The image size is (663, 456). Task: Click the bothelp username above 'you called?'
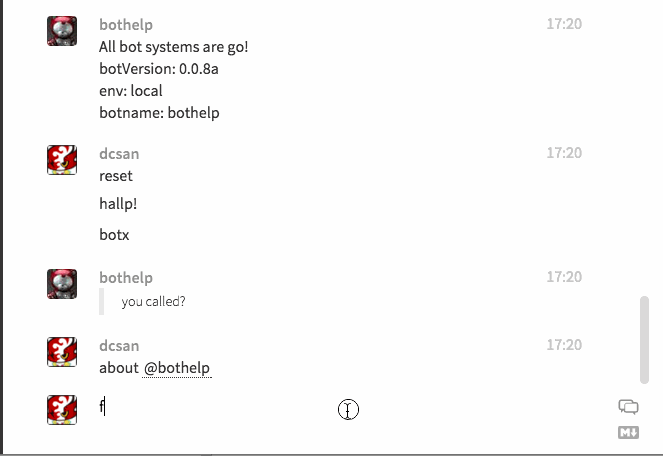[126, 277]
